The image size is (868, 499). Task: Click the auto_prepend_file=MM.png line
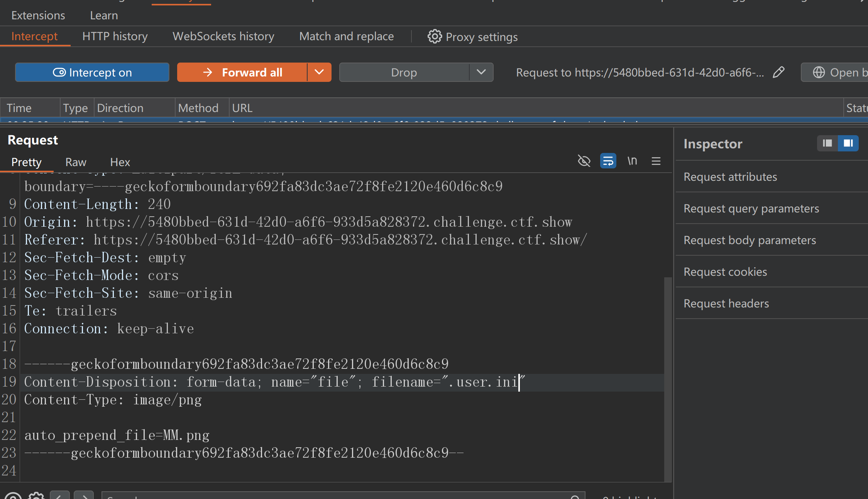tap(117, 435)
